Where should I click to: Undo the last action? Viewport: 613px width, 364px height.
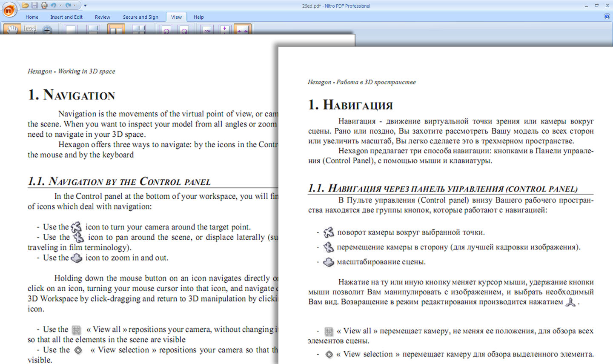[53, 6]
